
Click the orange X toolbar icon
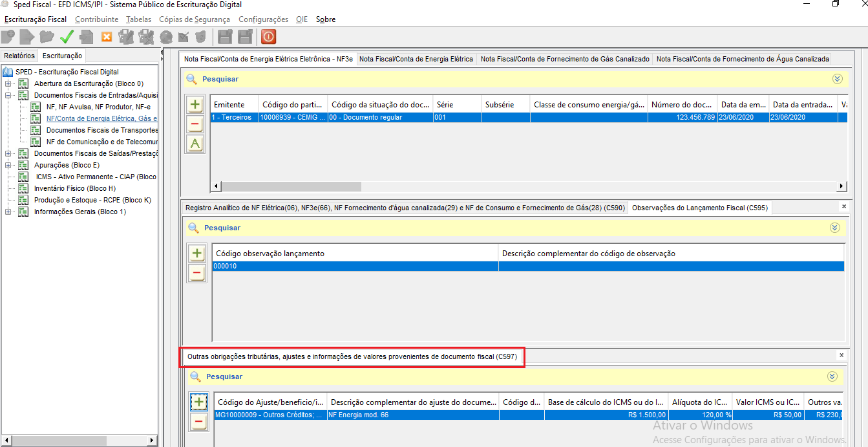(107, 37)
